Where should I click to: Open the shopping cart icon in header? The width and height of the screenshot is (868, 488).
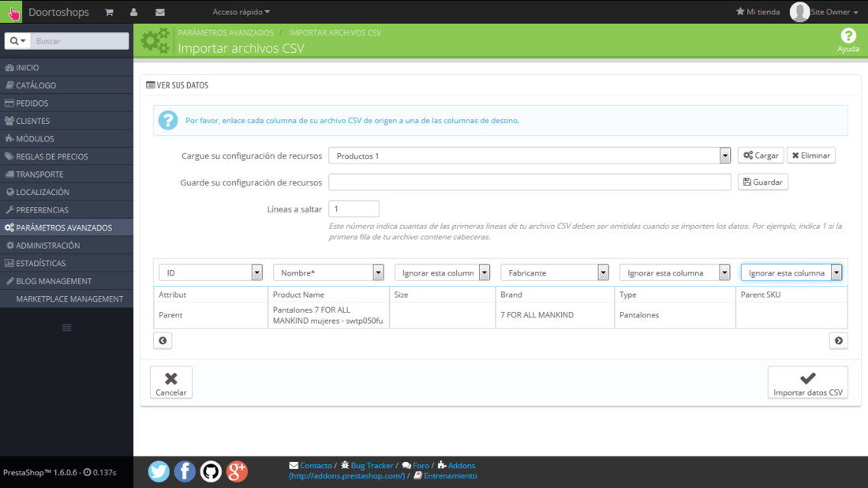click(x=109, y=12)
